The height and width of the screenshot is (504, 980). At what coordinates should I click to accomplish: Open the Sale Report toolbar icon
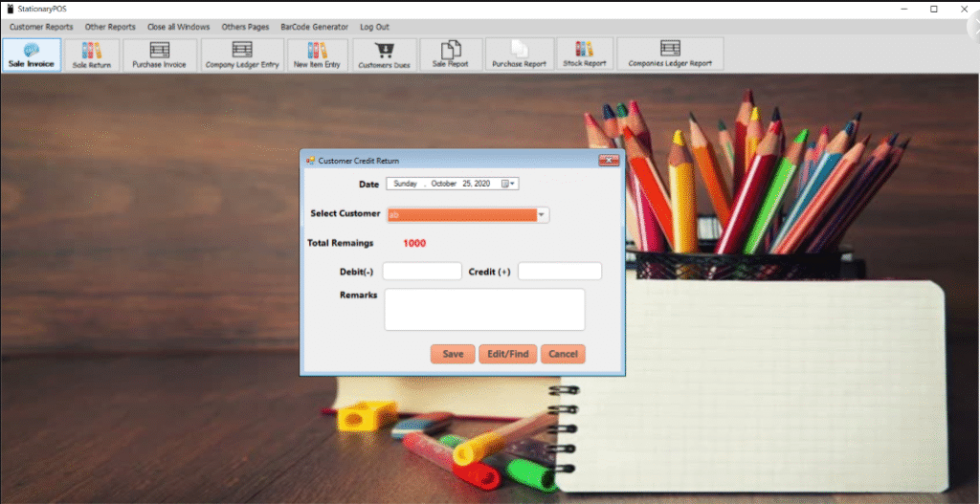pyautogui.click(x=451, y=55)
